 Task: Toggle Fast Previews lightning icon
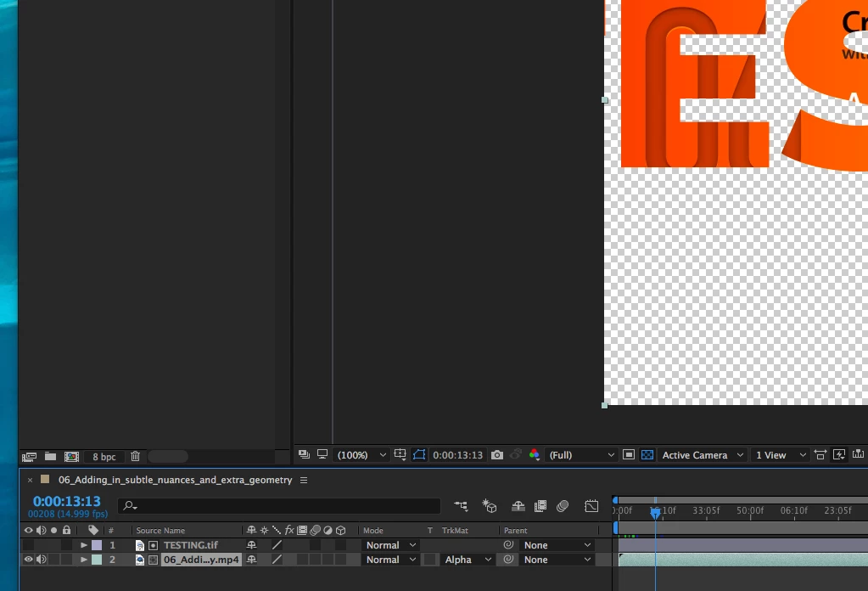[839, 455]
